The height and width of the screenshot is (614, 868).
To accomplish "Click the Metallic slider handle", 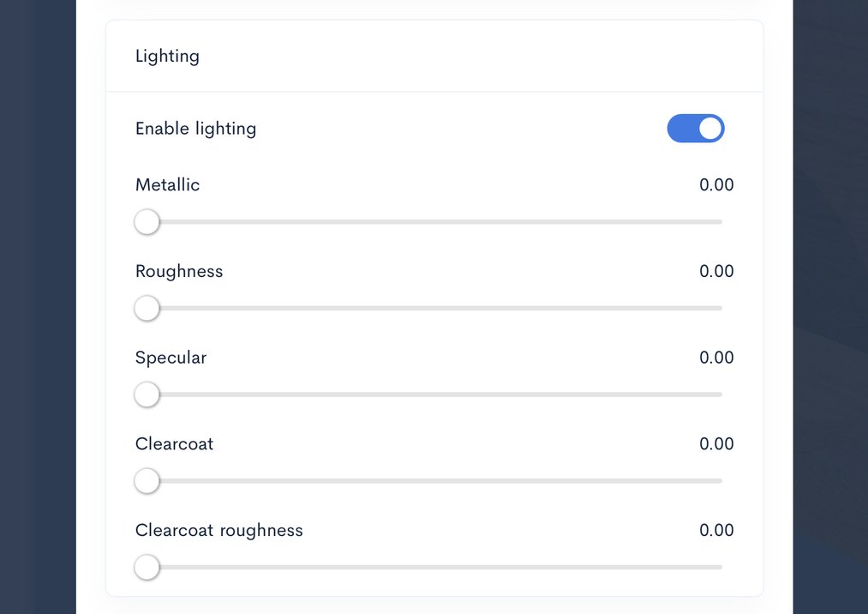I will point(147,222).
